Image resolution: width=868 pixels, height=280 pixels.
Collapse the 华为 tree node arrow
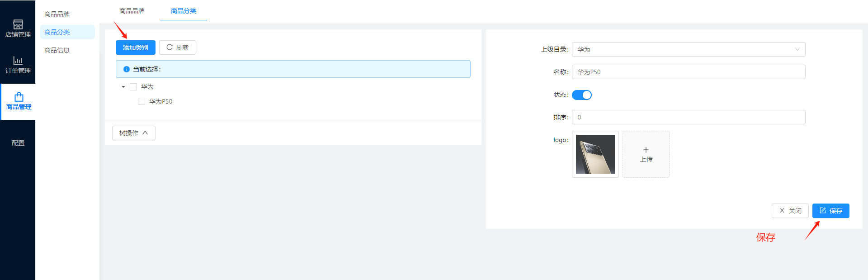click(123, 87)
